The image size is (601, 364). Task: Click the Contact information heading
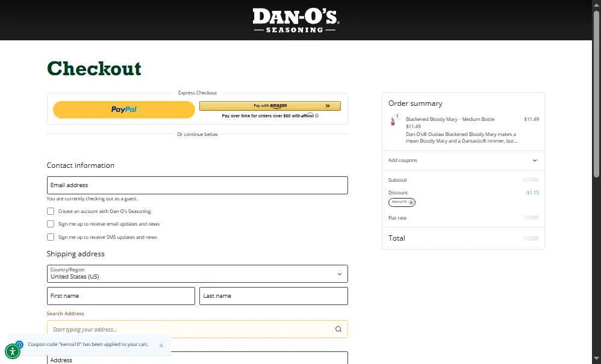[81, 165]
